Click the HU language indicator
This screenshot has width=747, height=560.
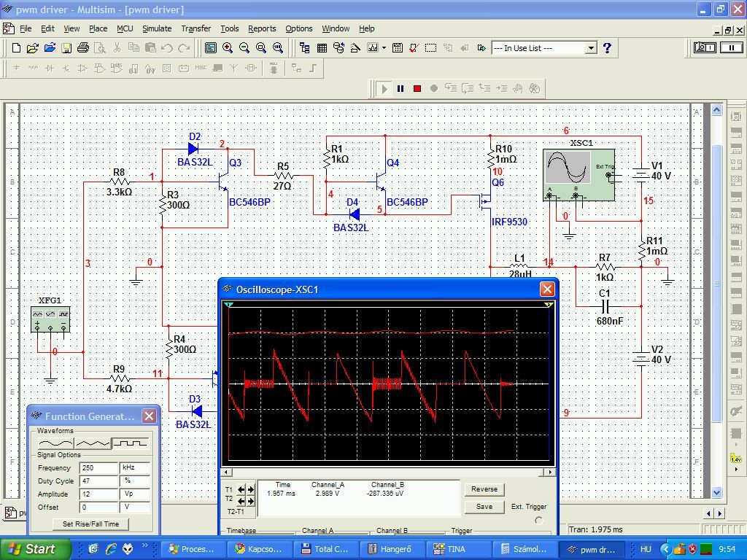coord(646,549)
